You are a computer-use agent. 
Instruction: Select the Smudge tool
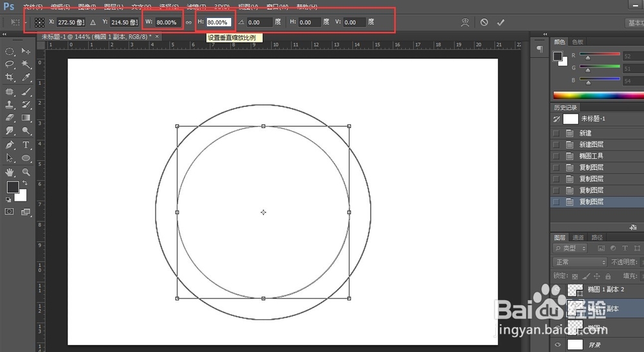tap(10, 131)
